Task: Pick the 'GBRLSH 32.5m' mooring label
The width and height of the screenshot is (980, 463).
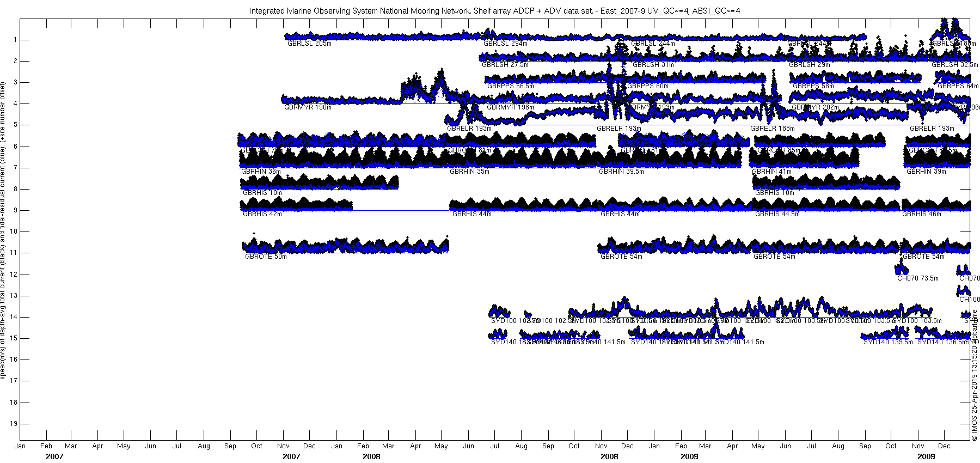Action: point(955,65)
